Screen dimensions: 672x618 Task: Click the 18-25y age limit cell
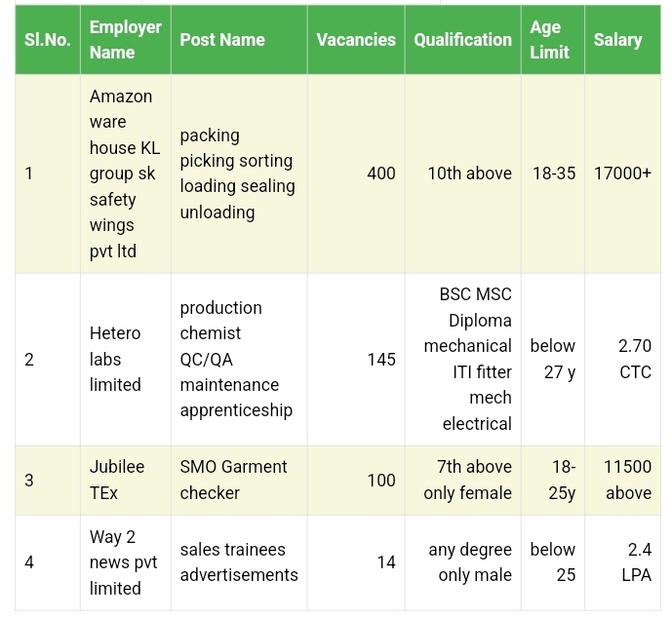552,481
